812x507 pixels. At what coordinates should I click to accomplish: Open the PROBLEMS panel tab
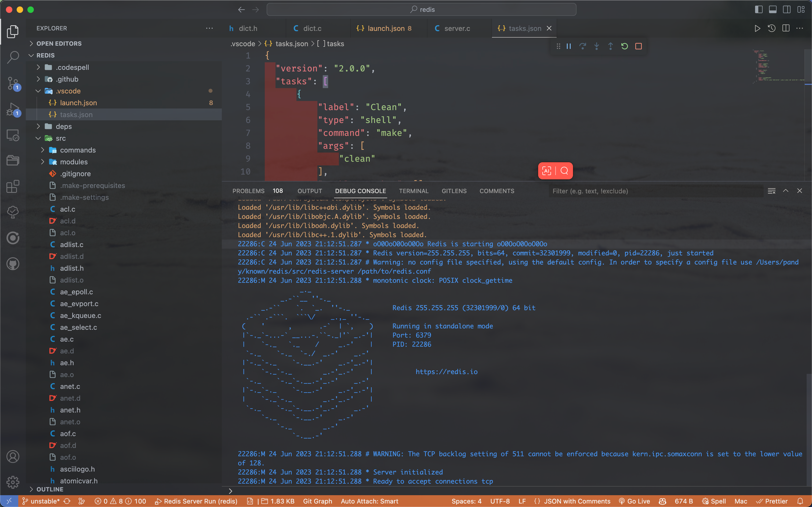click(248, 191)
